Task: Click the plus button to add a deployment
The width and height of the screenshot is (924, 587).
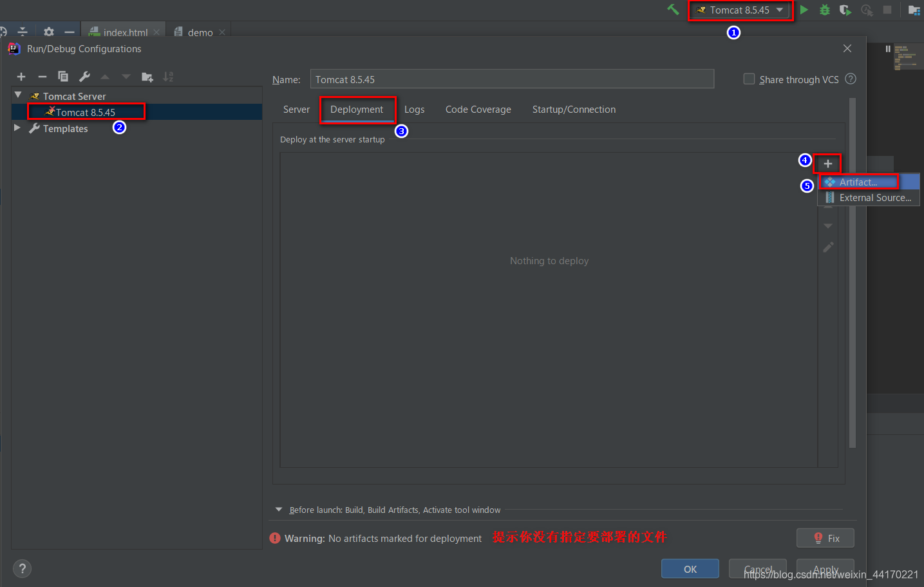Action: (828, 164)
